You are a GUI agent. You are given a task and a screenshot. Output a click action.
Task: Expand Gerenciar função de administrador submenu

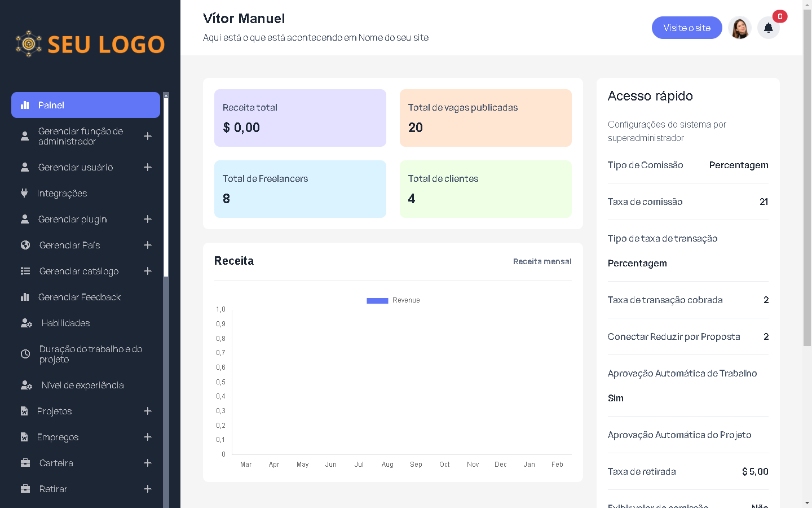(148, 136)
